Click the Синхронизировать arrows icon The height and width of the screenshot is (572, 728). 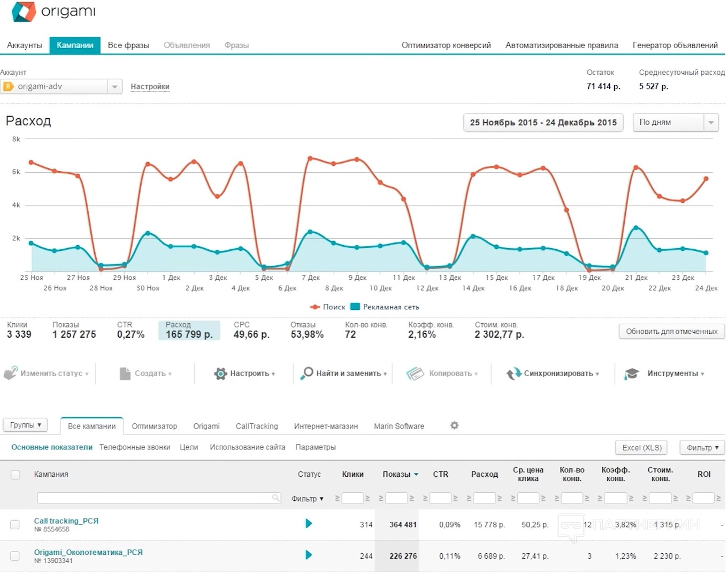(514, 373)
